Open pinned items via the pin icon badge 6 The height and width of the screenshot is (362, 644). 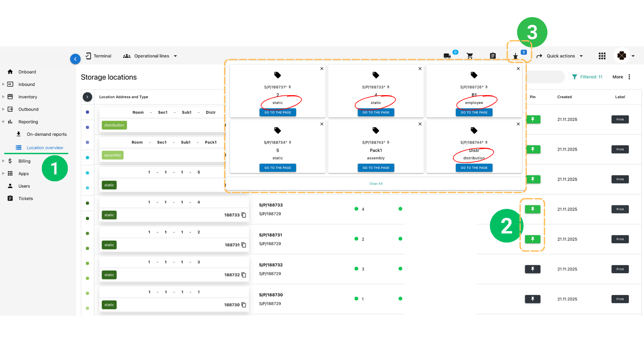pos(516,56)
